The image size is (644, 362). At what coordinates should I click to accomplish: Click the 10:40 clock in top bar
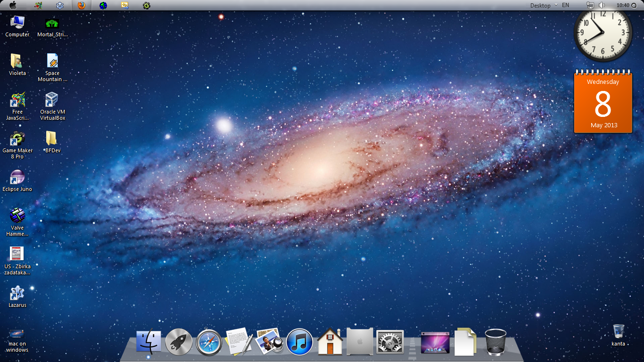623,5
